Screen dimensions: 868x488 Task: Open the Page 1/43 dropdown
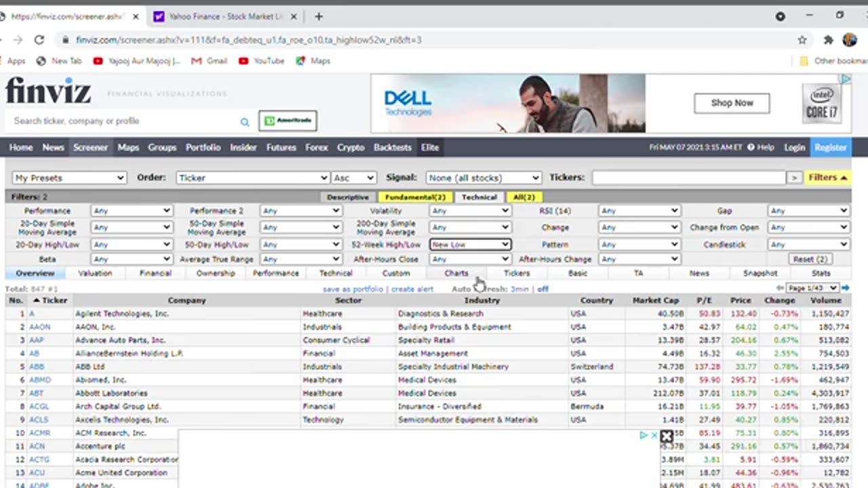pyautogui.click(x=813, y=288)
